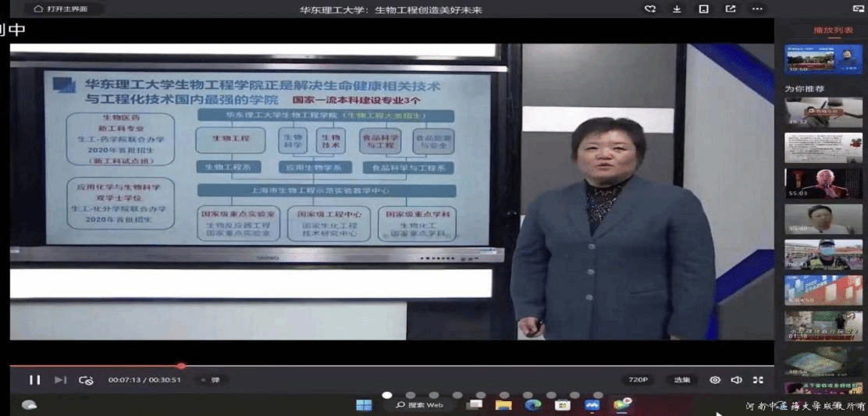Open the first recommended video thumbnail
Viewport: 868px width, 416px height.
[824, 112]
